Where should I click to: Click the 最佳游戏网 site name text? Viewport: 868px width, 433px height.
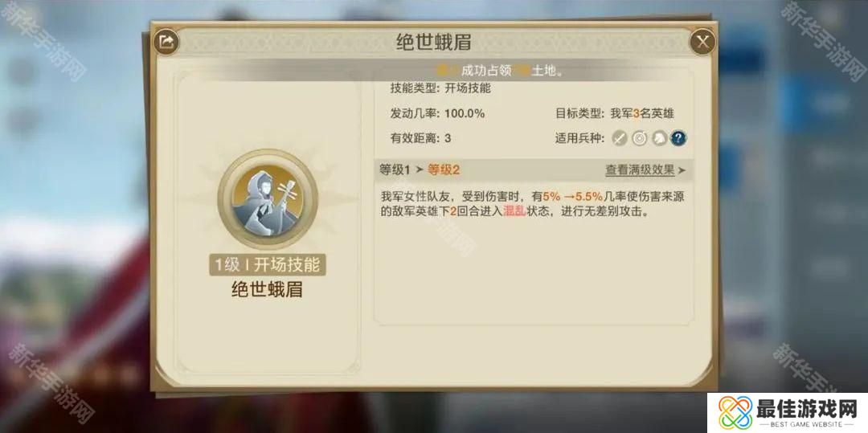tap(807, 408)
